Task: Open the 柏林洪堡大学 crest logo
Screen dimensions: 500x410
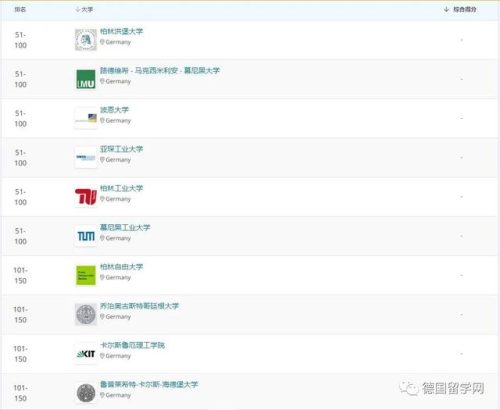Action: [x=86, y=40]
